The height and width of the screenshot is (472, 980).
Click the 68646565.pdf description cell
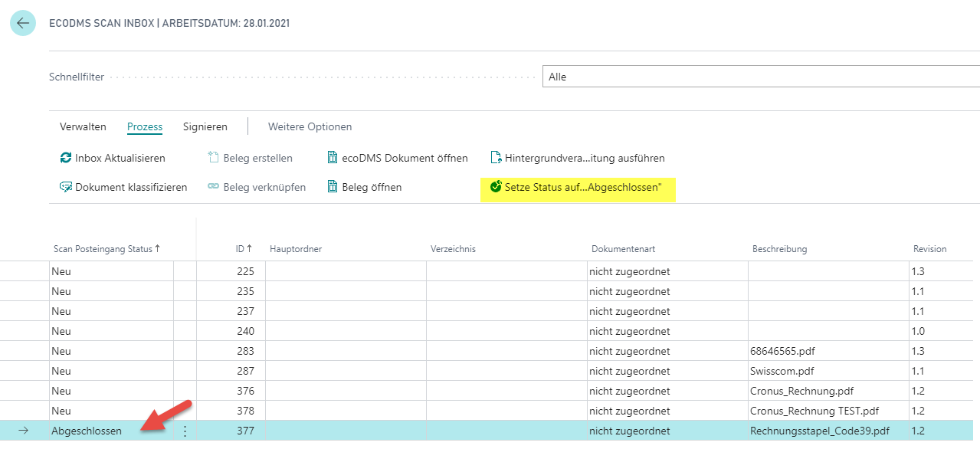(x=829, y=351)
